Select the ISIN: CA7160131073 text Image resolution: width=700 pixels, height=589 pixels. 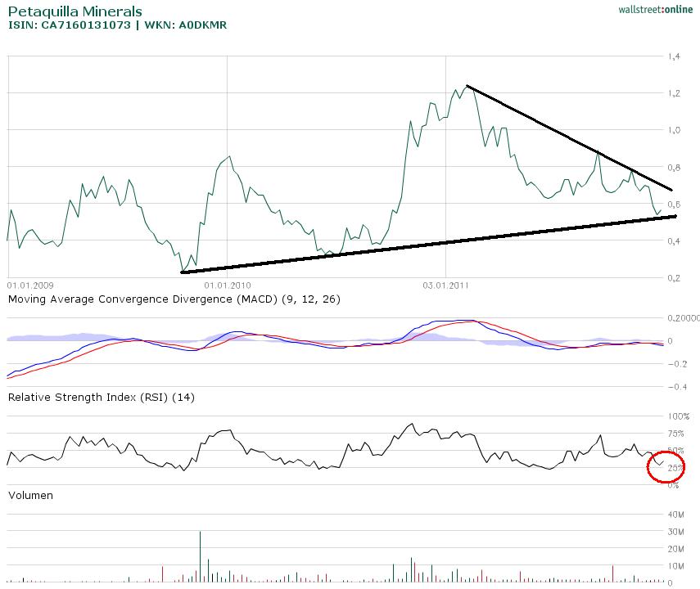pyautogui.click(x=70, y=25)
